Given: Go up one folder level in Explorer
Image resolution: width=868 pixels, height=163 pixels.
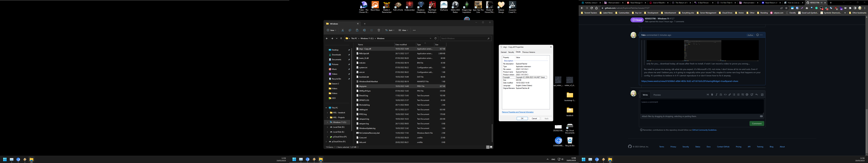Looking at the screenshot, I should pos(341,38).
